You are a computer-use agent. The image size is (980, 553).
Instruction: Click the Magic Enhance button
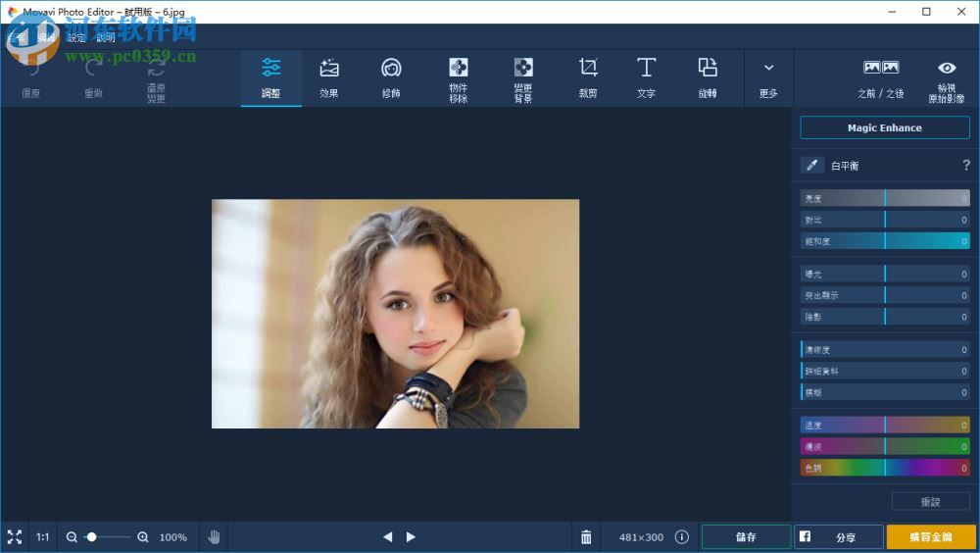tap(884, 127)
